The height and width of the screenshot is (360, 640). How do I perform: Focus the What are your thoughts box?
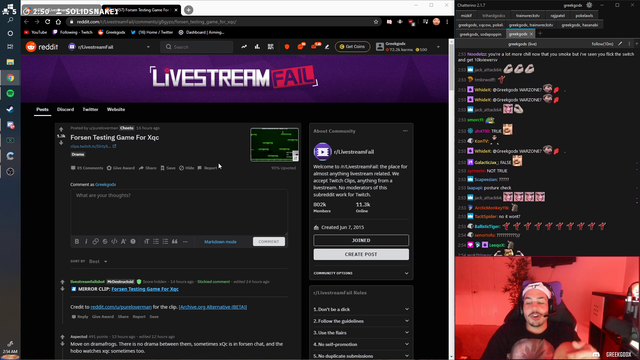179,212
